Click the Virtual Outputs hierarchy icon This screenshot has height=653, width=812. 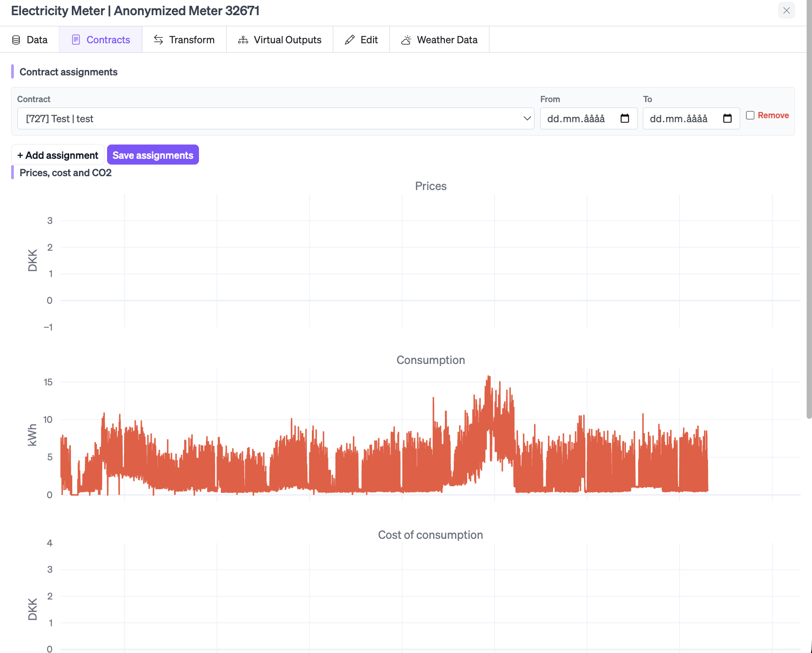click(x=243, y=40)
